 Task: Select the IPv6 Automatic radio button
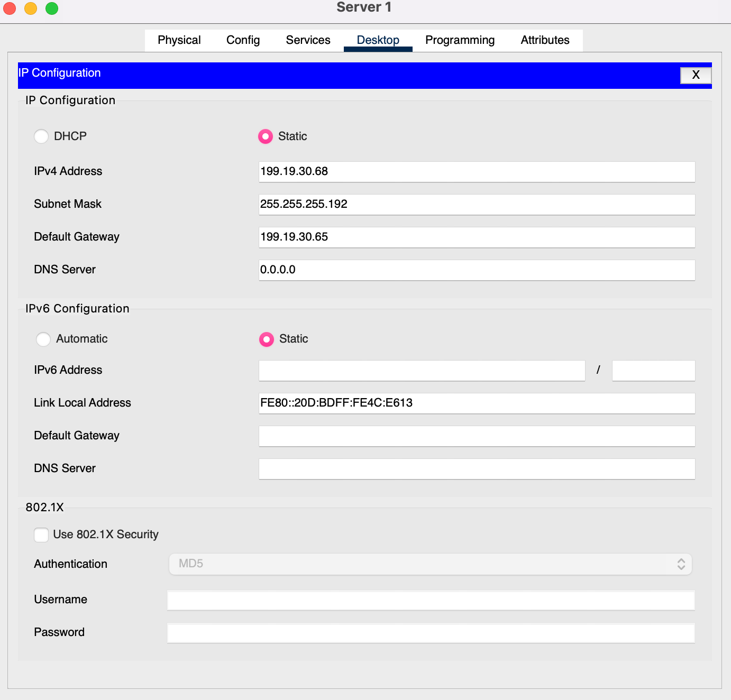click(x=43, y=339)
